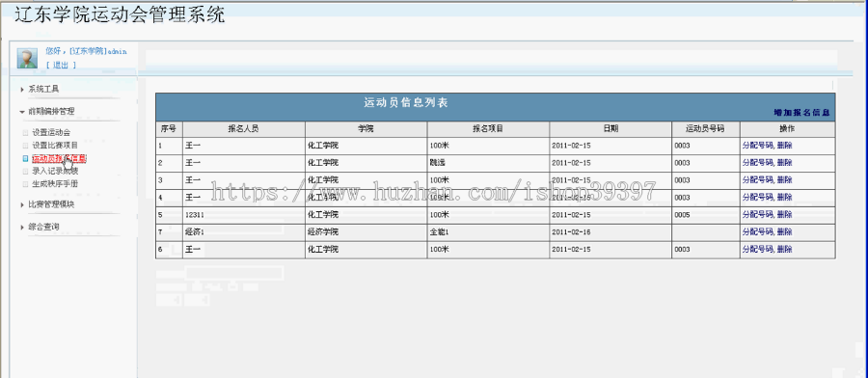Click the 报名项目 column header
The image size is (868, 378).
(488, 129)
